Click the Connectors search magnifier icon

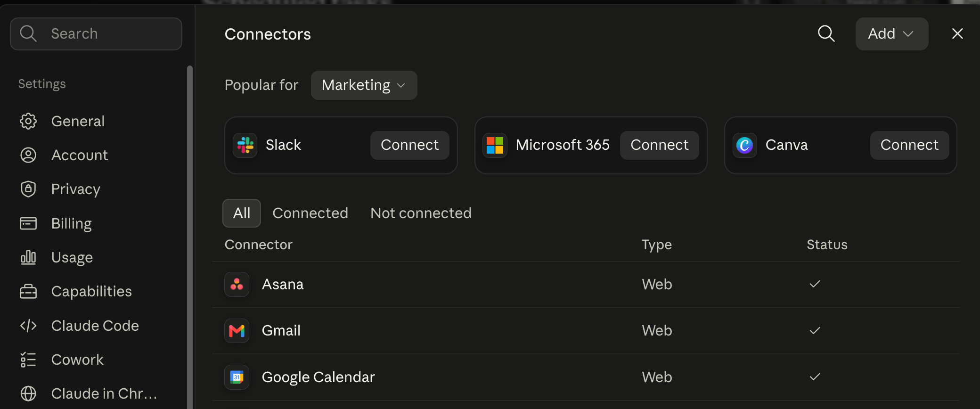pos(826,33)
